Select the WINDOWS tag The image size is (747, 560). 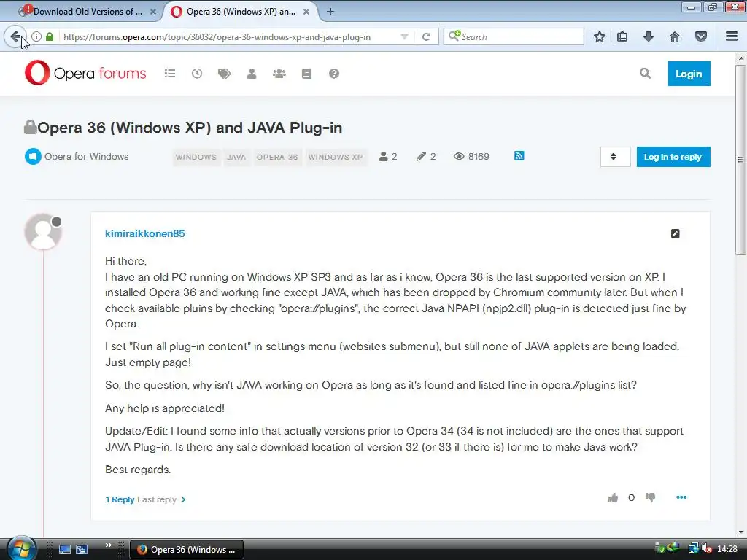[196, 157]
